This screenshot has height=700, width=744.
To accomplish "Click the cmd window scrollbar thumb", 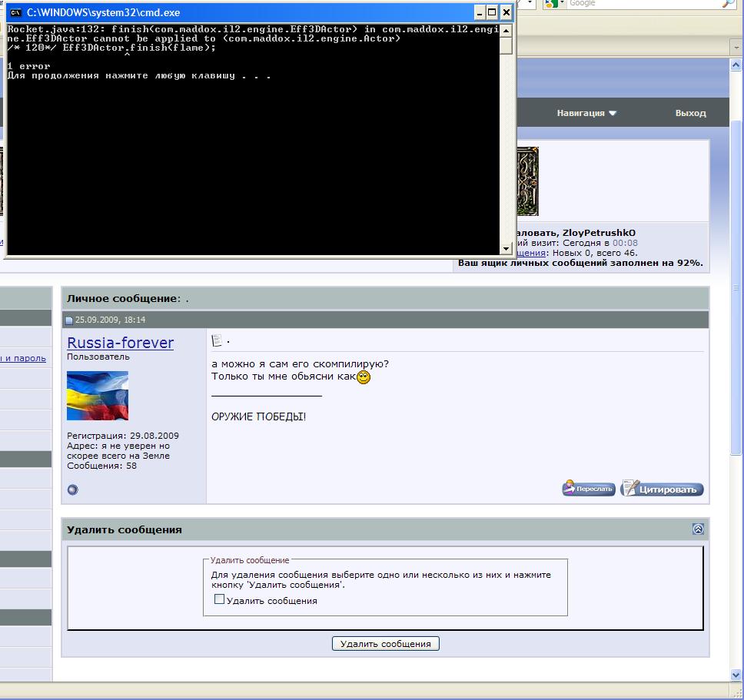I will click(506, 45).
